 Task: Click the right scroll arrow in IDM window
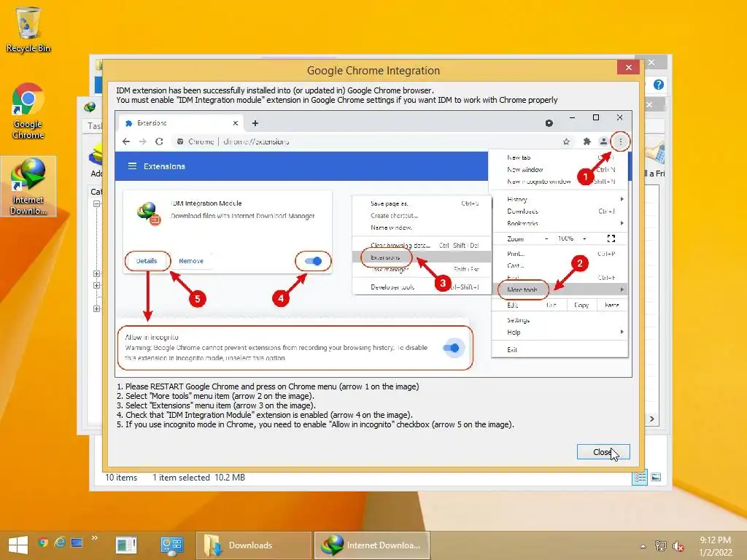(x=651, y=419)
